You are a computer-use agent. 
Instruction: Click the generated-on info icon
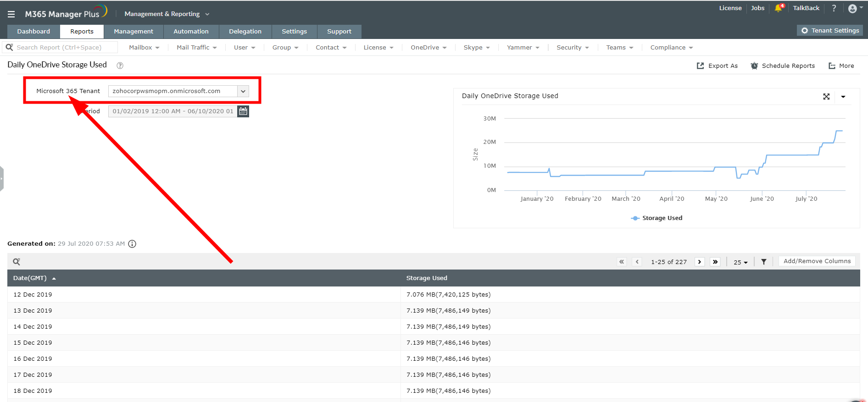pos(132,244)
